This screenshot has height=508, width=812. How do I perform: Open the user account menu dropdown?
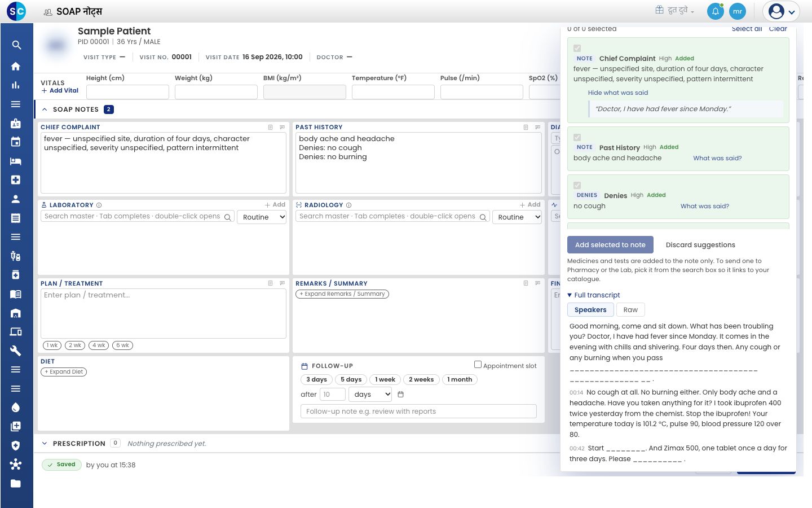point(782,11)
